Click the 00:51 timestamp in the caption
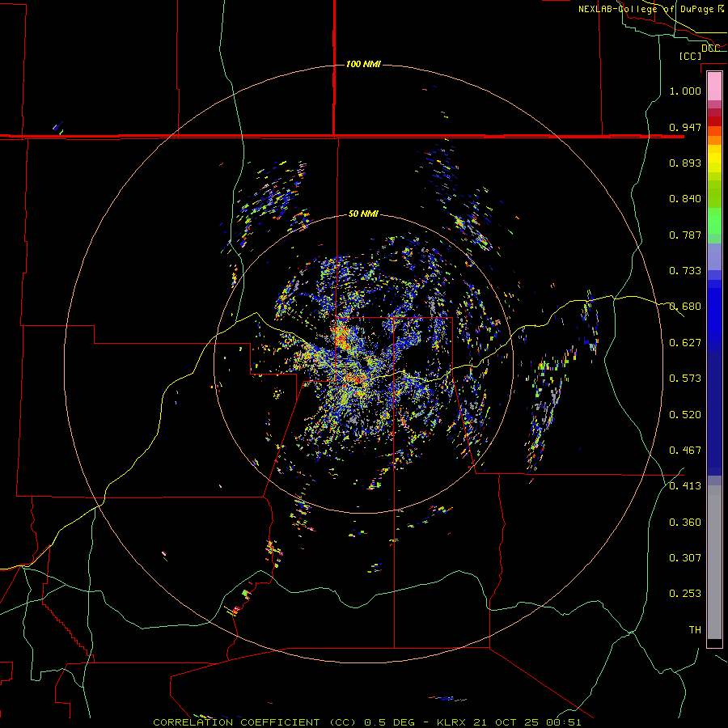This screenshot has height=728, width=728. (563, 722)
